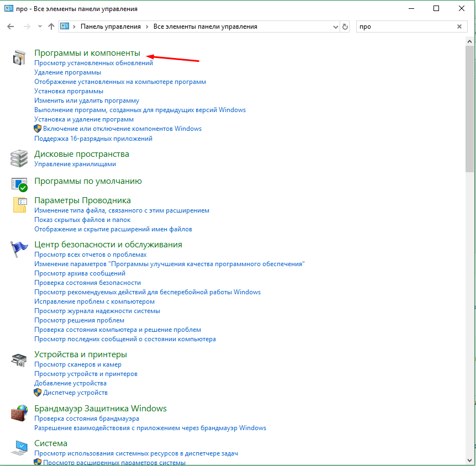Go up one level with the up arrow
Viewport: 476px width, 466px height.
pos(51,27)
